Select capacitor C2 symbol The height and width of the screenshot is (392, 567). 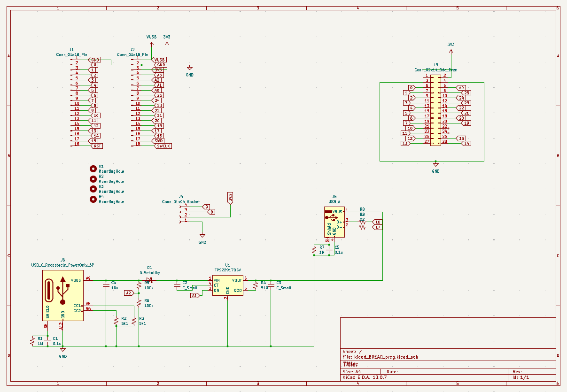pos(177,285)
